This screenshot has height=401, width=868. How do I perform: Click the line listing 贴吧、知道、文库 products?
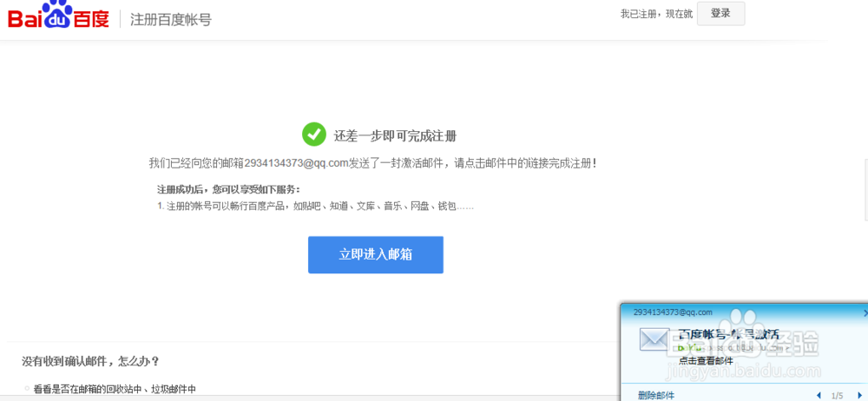(316, 206)
